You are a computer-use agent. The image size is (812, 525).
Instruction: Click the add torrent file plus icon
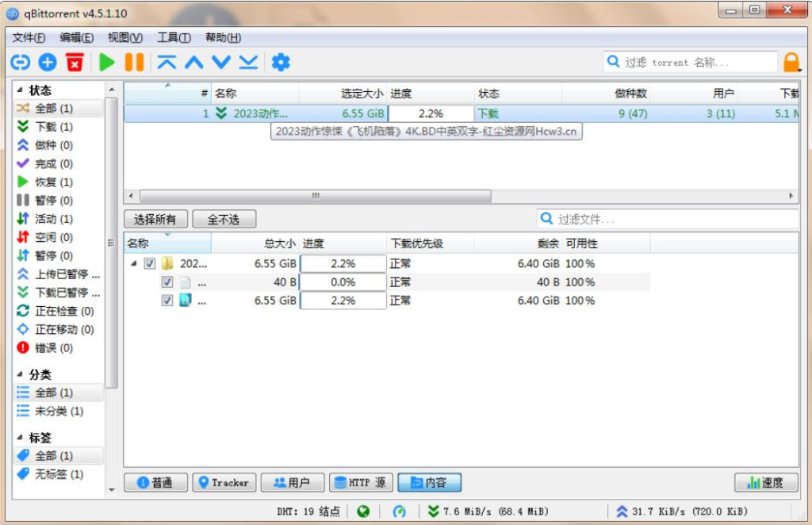[x=48, y=62]
